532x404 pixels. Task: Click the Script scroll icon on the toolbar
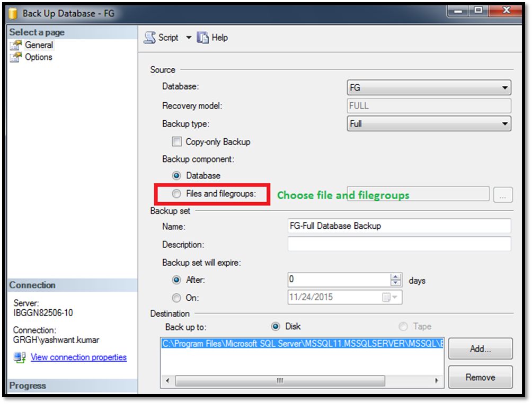[x=149, y=38]
